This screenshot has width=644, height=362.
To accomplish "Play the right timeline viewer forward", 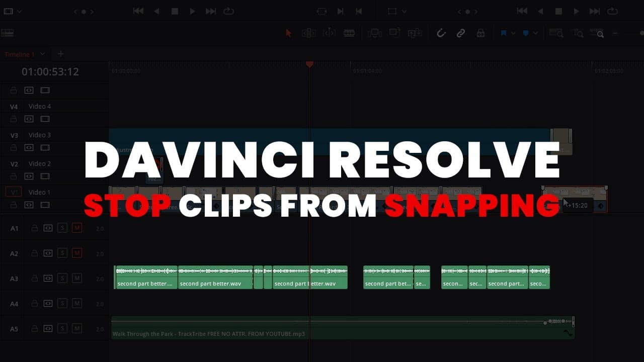I will (577, 11).
